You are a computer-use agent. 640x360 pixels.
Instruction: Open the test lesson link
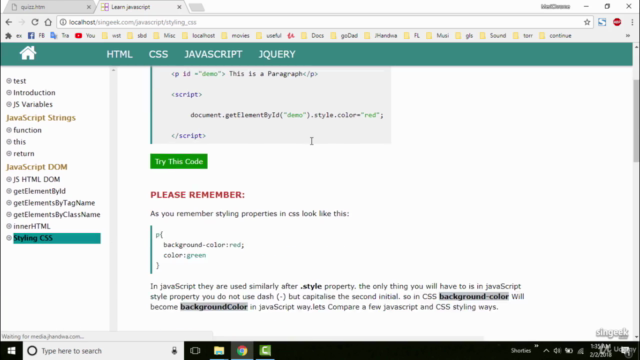point(20,81)
